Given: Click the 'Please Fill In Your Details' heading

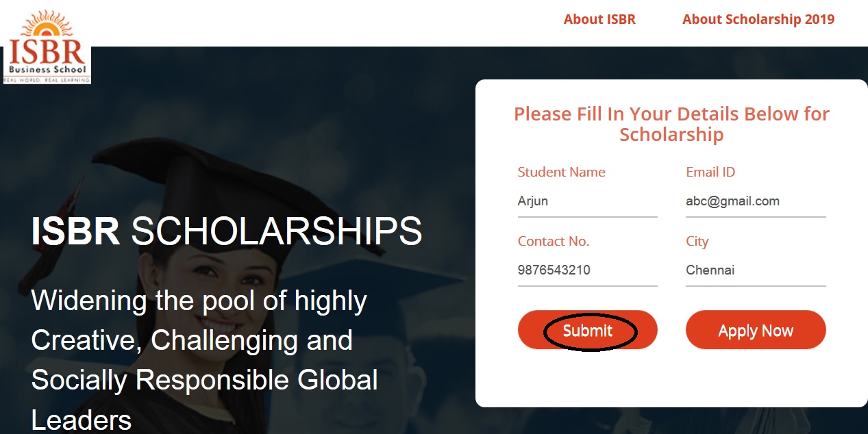Looking at the screenshot, I should 671,124.
